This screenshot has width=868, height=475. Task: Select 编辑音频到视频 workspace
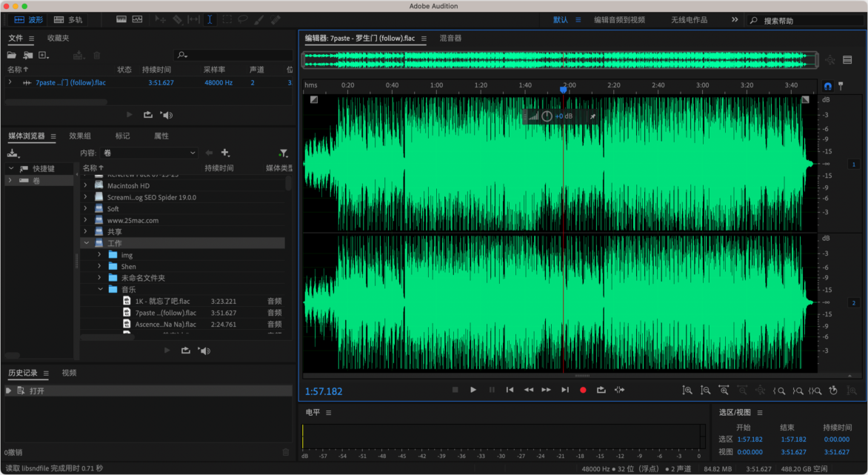(619, 19)
